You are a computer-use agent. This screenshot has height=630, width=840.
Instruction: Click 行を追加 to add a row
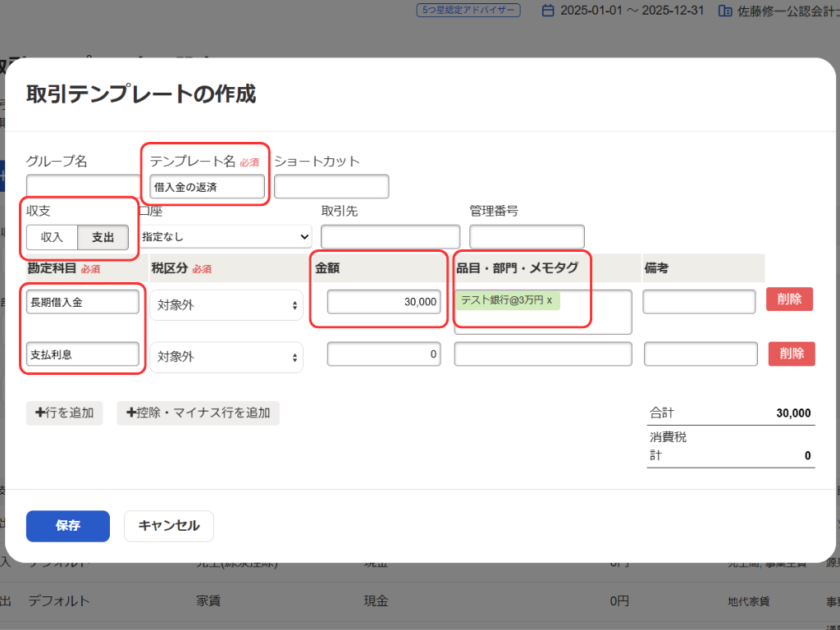(65, 413)
